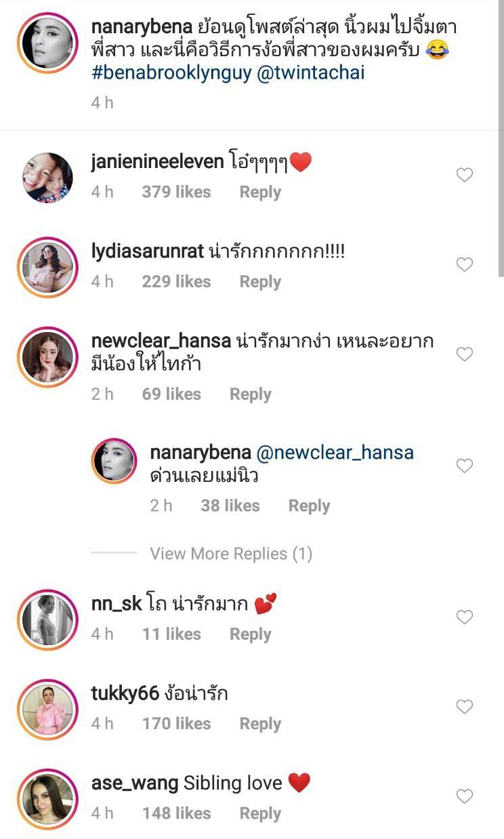Like nanarybena's reply to newclear_hansa
Image resolution: width=504 pixels, height=839 pixels.
(464, 466)
